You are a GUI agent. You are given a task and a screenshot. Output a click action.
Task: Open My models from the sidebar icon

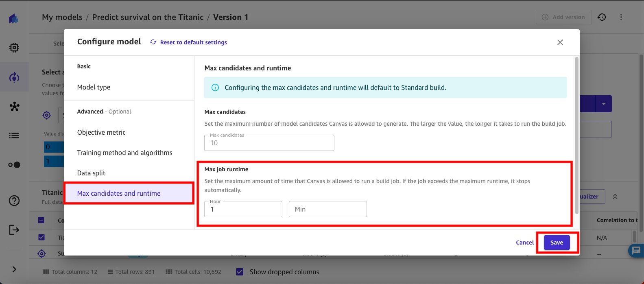pos(14,77)
